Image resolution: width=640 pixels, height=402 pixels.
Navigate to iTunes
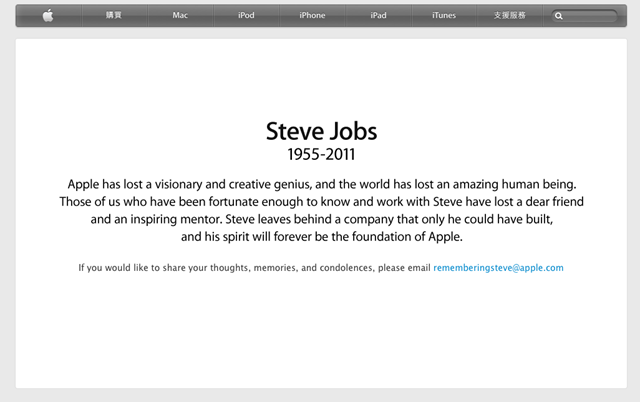pyautogui.click(x=444, y=16)
